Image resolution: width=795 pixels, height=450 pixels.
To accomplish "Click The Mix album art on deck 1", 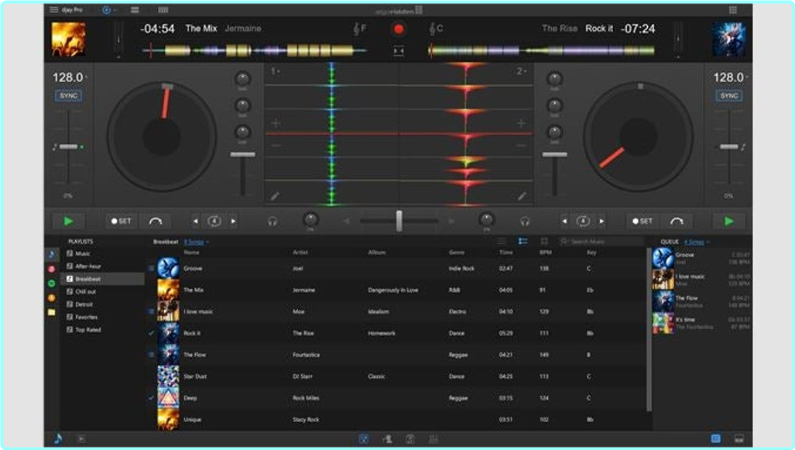I will pos(68,39).
